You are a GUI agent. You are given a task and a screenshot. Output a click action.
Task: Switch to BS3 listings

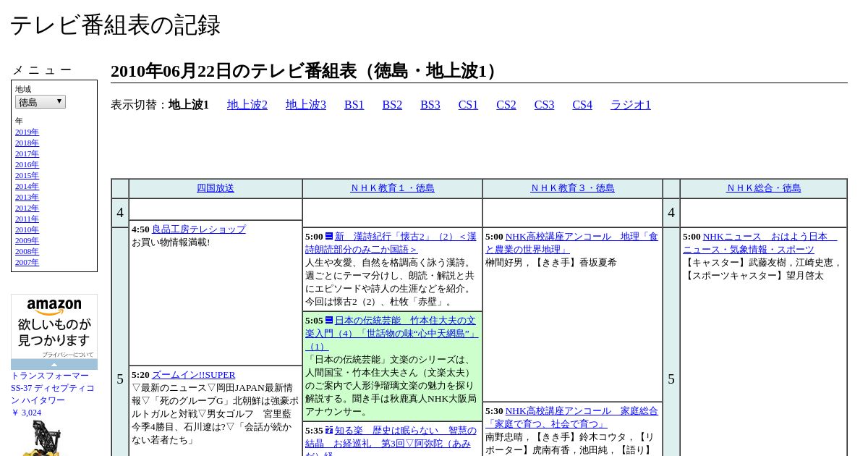tap(430, 105)
